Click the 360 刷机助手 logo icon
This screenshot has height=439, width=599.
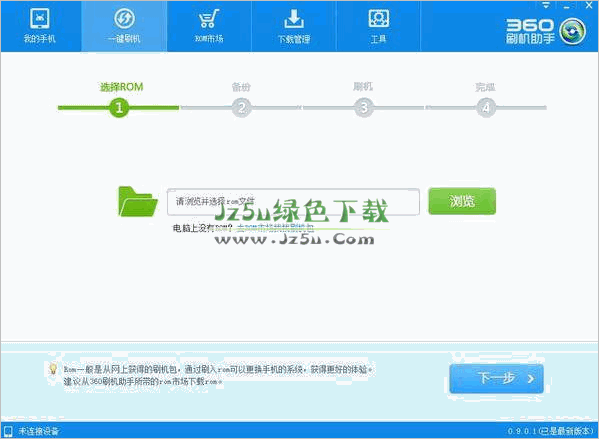tap(573, 31)
